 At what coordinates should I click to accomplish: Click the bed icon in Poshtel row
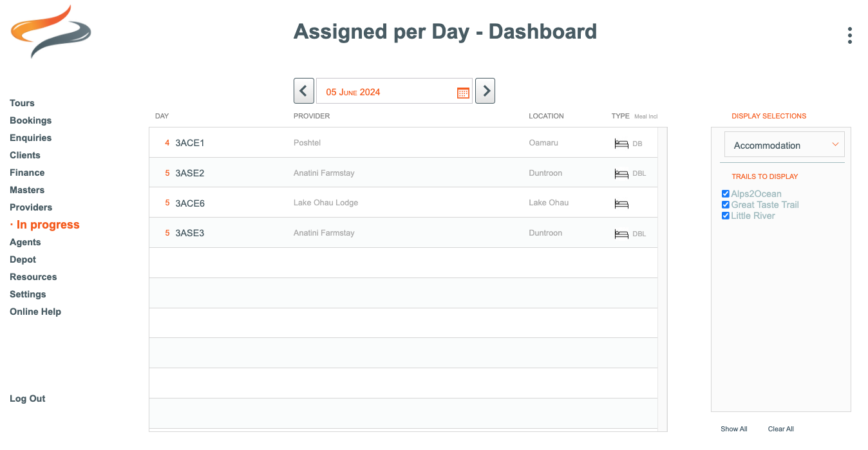pos(621,144)
